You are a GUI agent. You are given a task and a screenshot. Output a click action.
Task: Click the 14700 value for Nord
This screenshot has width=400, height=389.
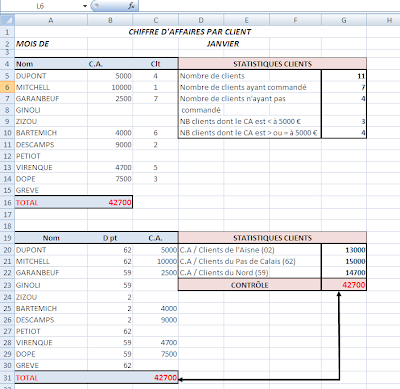355,273
